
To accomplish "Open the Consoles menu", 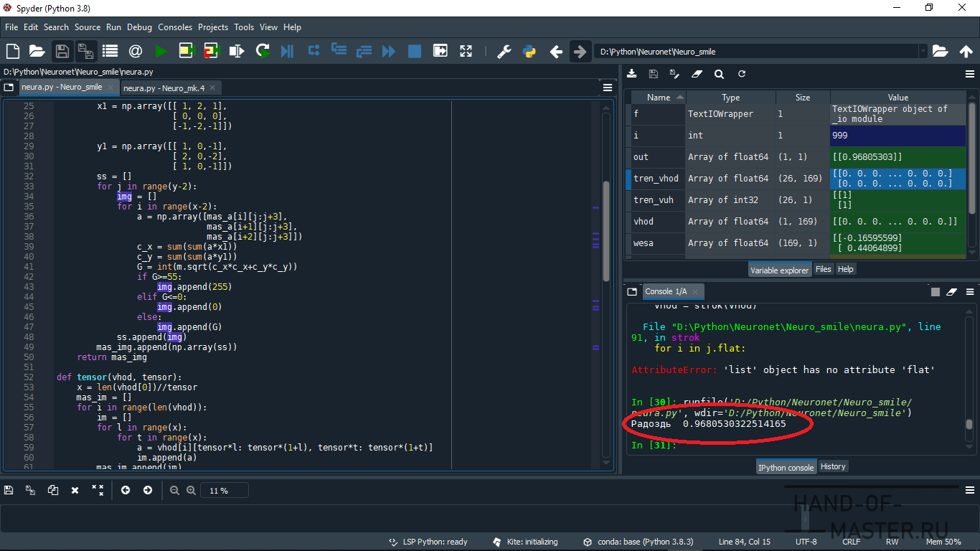I will (175, 27).
